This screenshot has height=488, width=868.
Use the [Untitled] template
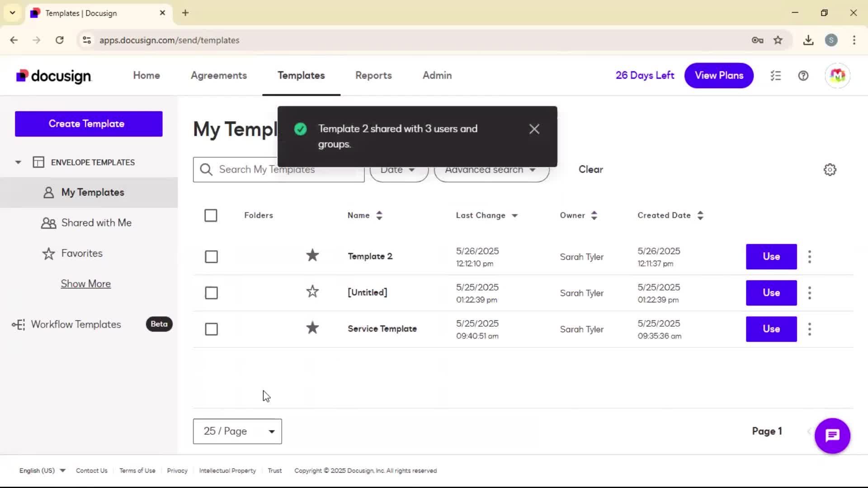click(771, 293)
